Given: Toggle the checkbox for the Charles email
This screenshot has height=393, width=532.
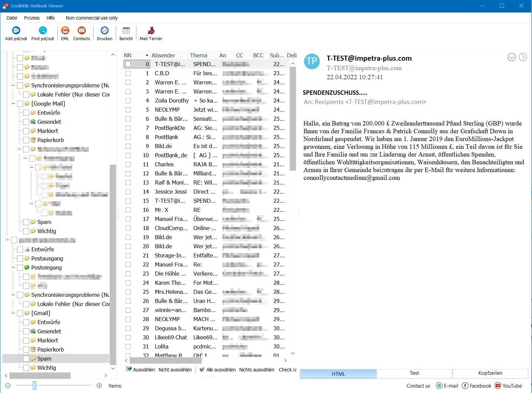Looking at the screenshot, I should [x=128, y=164].
